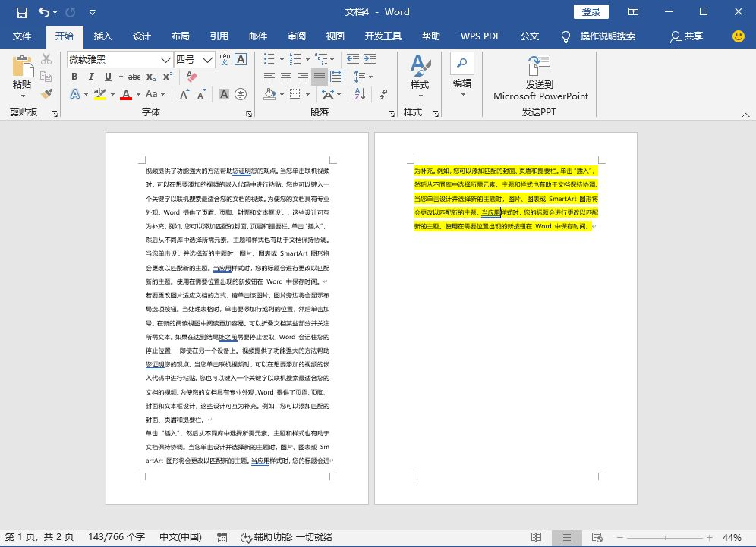Click the Format Painter brush icon
Viewport: 756px width, 547px height.
click(x=46, y=94)
